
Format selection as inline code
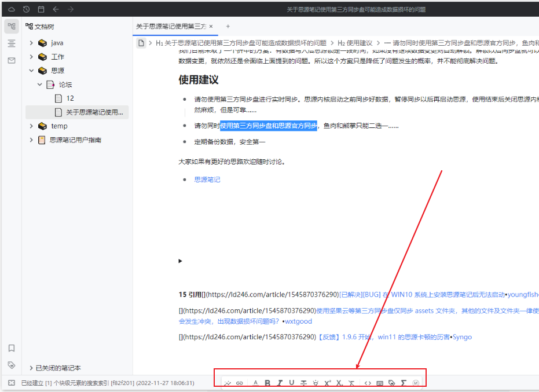(368, 383)
